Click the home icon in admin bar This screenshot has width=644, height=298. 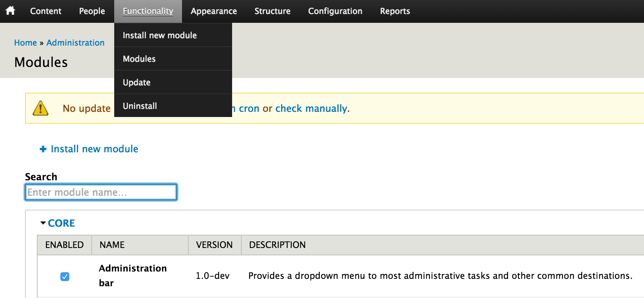click(x=10, y=11)
